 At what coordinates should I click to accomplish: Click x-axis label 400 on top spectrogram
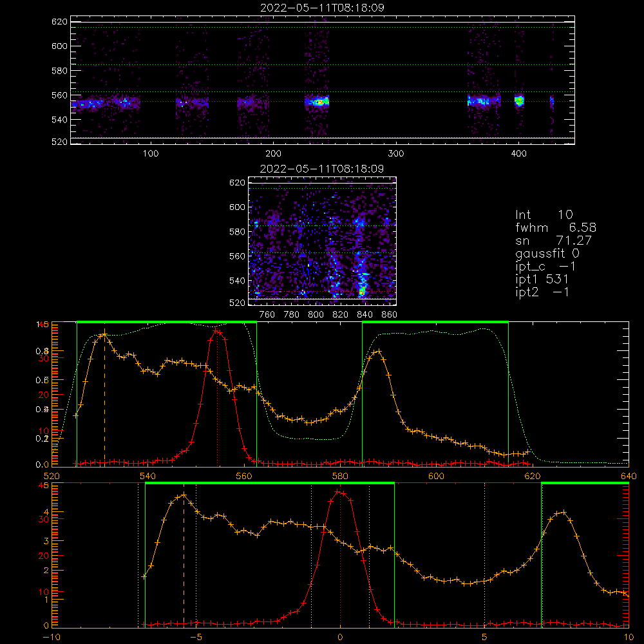[x=518, y=154]
